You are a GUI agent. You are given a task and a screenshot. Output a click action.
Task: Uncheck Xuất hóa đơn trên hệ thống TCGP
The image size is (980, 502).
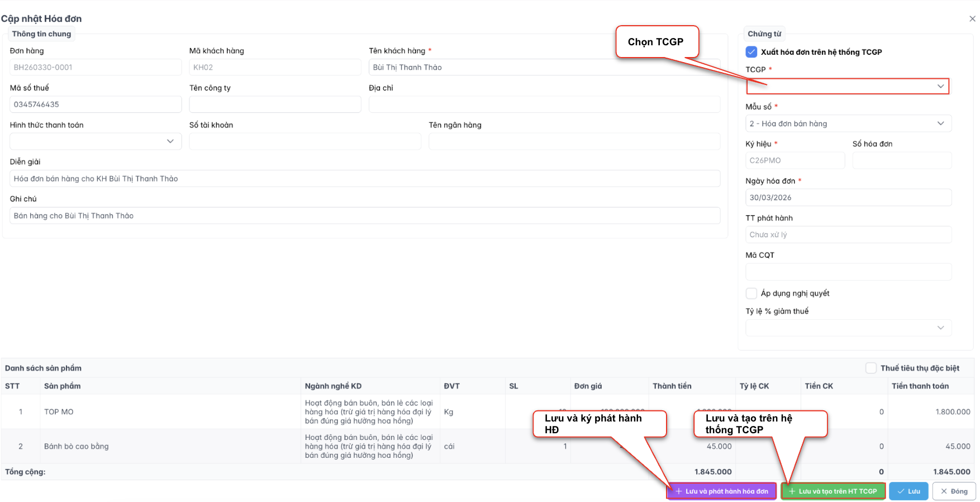pos(751,52)
